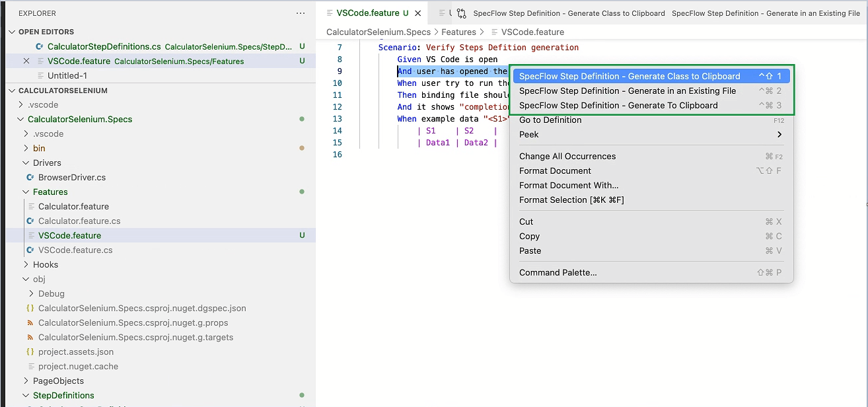Click C# icon beside VSCode.feature.cs

[x=30, y=250]
